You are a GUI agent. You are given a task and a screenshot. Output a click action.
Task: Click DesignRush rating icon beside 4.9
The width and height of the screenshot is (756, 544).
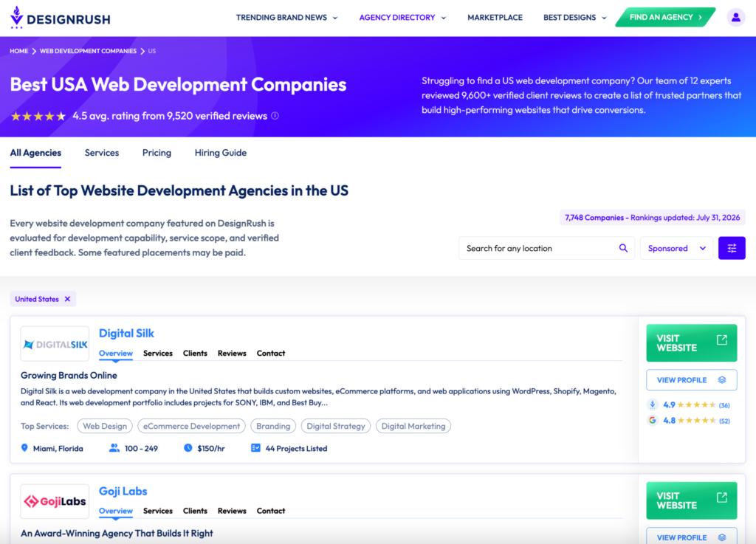click(653, 404)
